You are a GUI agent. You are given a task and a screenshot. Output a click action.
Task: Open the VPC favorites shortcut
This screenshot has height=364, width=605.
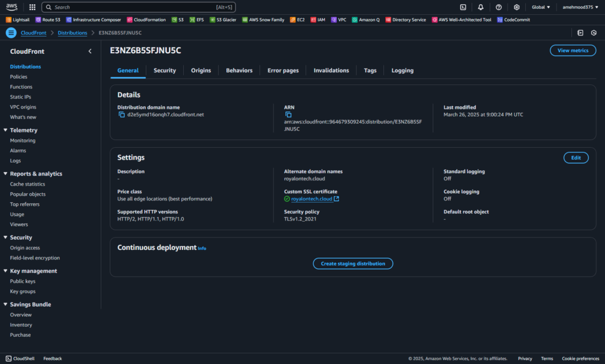(x=339, y=19)
